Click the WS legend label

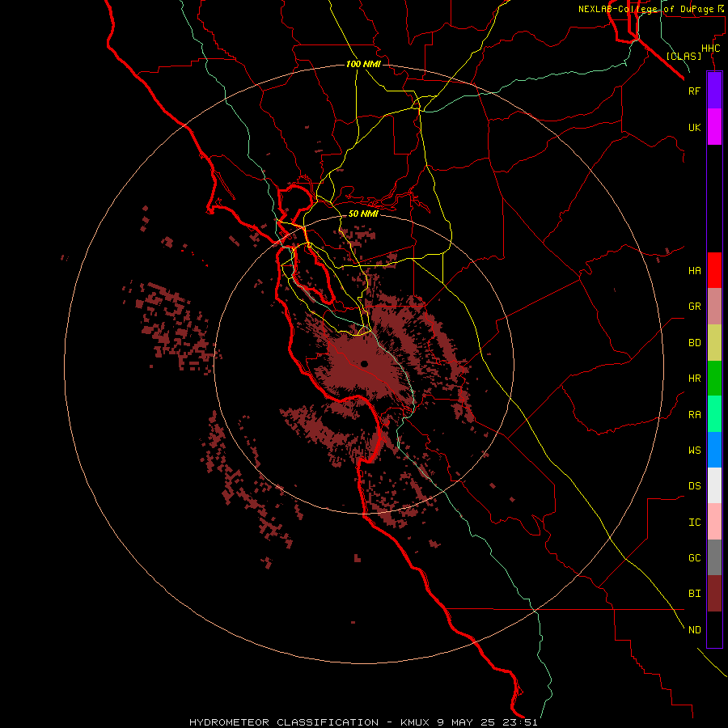click(694, 451)
